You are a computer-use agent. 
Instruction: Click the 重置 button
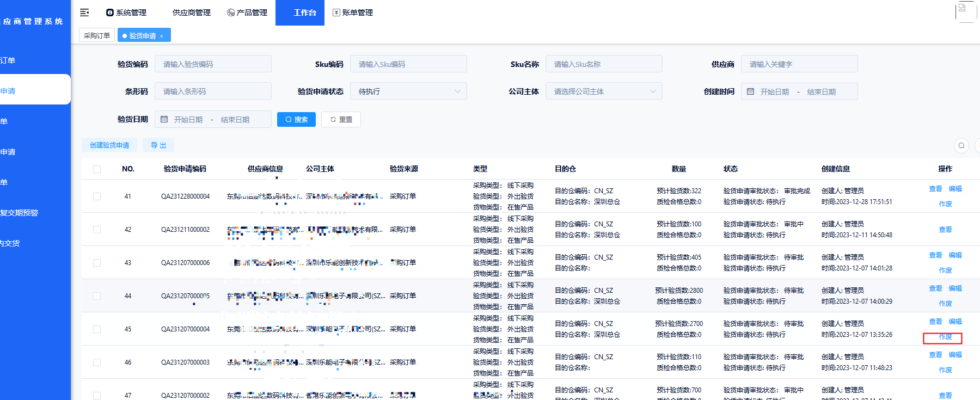(x=341, y=119)
